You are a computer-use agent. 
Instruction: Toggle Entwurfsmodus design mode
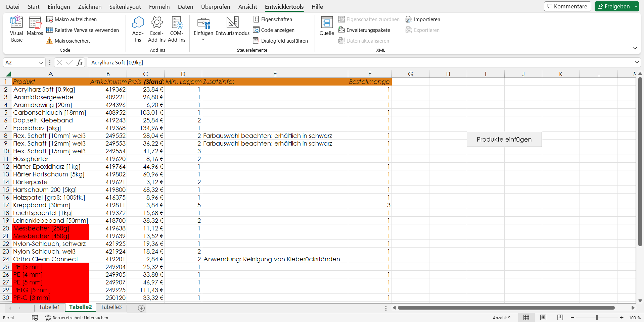click(x=232, y=26)
